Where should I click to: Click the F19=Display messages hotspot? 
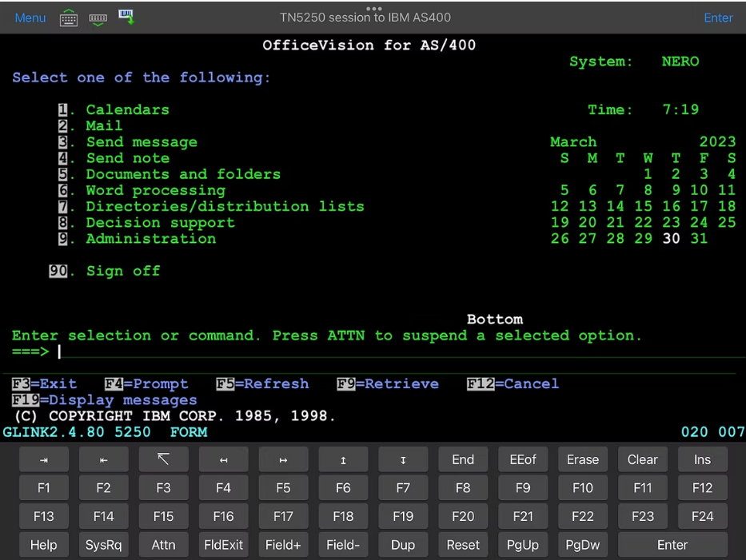(104, 399)
